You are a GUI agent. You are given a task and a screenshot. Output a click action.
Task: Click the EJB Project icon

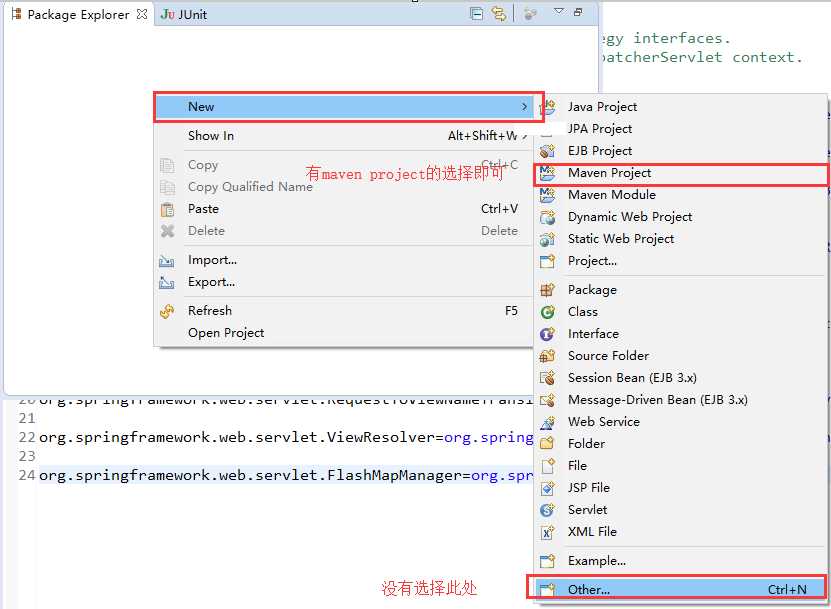547,151
